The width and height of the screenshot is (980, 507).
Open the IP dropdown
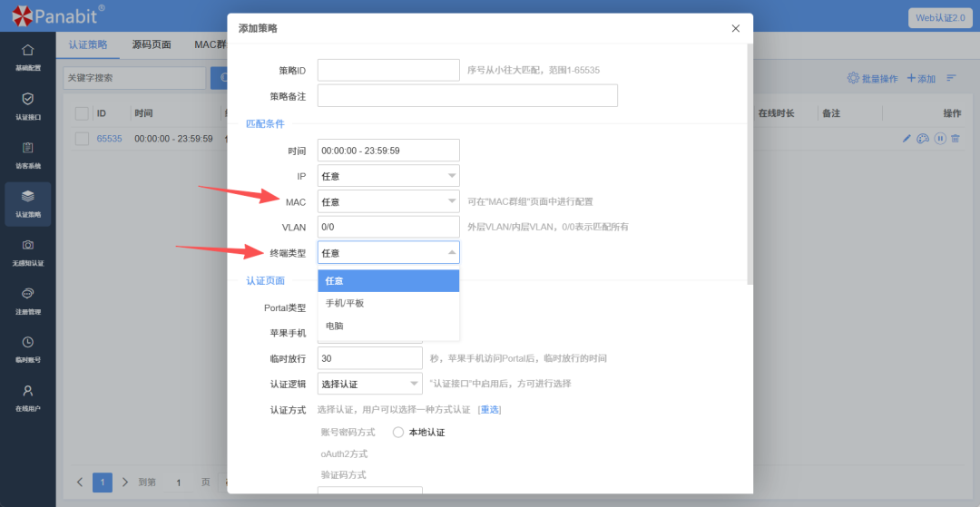388,176
